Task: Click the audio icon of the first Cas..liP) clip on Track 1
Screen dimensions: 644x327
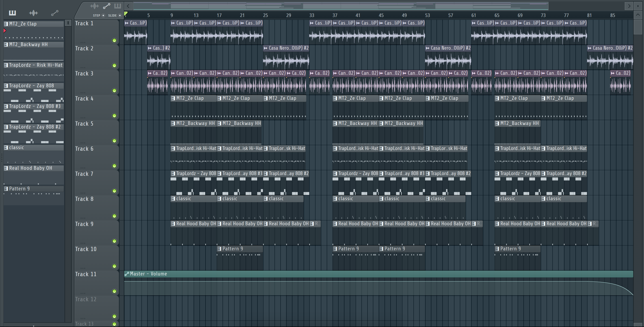Action: pyautogui.click(x=127, y=23)
